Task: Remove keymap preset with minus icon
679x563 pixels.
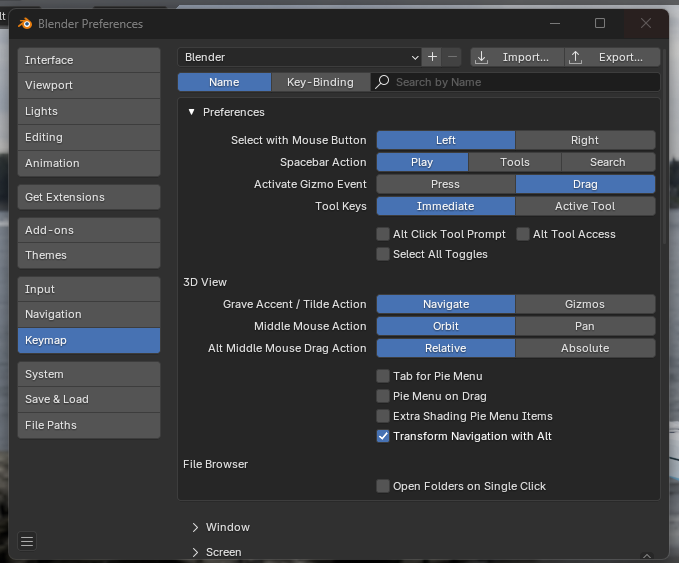Action: point(452,57)
